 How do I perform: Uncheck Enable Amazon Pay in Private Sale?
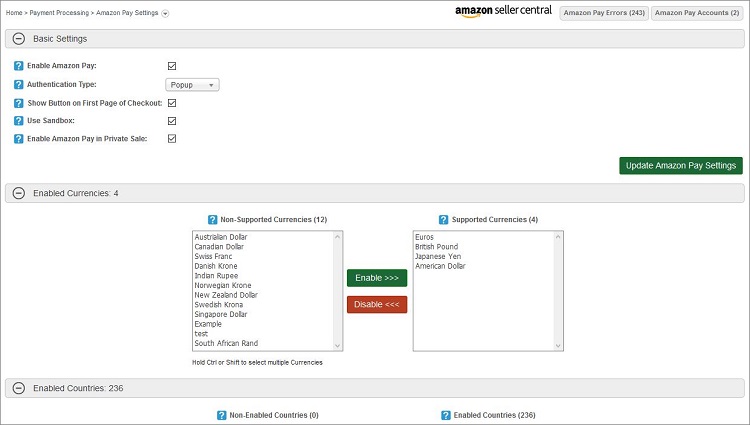[172, 139]
